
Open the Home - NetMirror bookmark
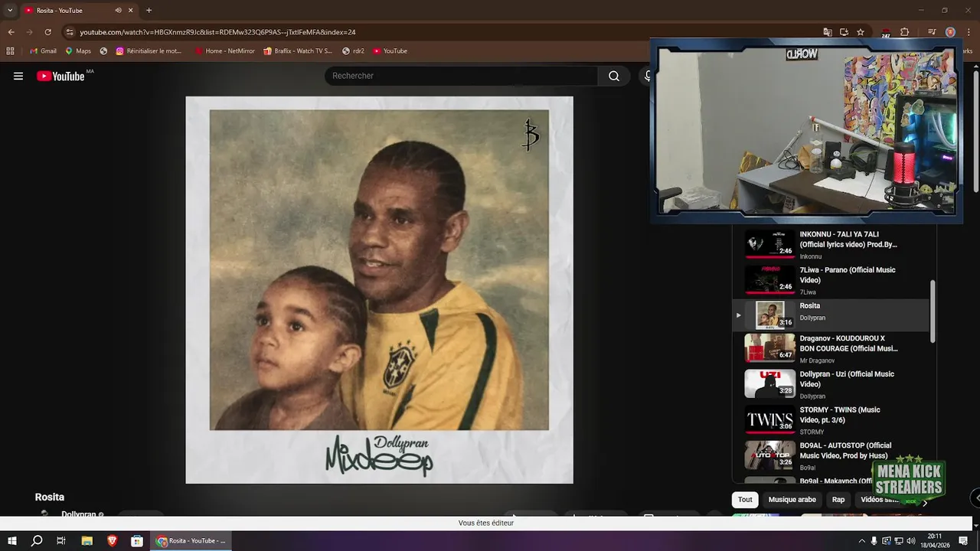[x=224, y=51]
